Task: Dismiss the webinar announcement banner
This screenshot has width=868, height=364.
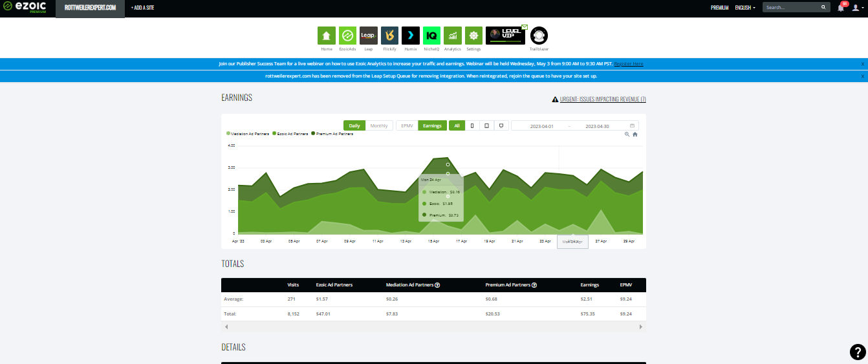Action: coord(862,64)
